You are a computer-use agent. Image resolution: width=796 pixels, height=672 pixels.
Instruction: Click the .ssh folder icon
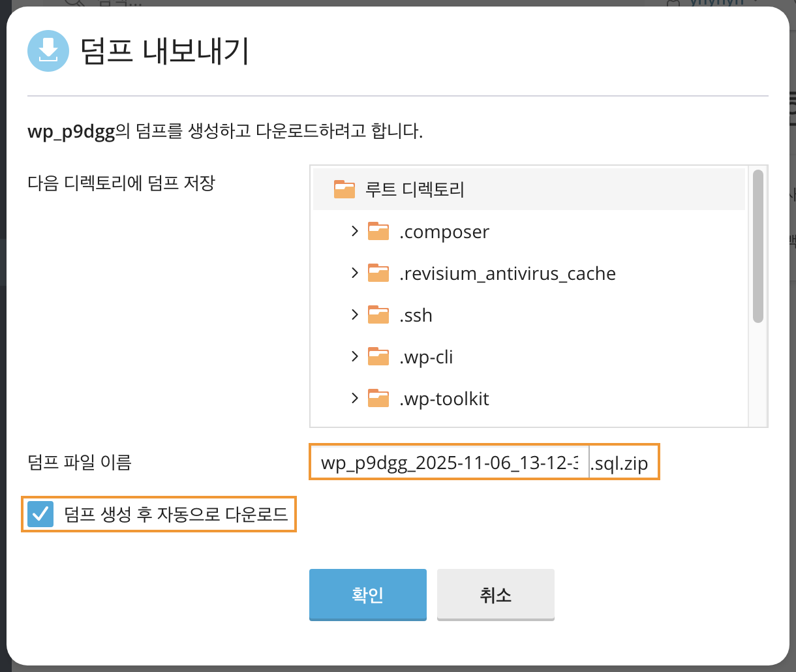(378, 315)
